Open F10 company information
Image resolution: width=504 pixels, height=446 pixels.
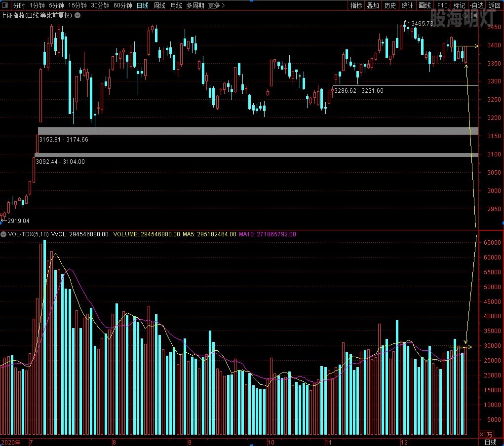point(442,5)
